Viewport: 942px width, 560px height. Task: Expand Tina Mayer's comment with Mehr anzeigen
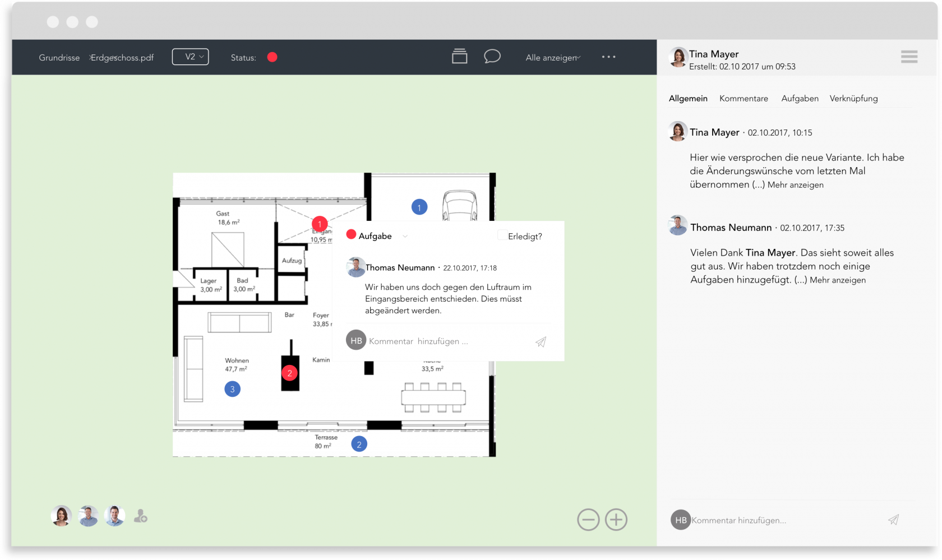795,185
